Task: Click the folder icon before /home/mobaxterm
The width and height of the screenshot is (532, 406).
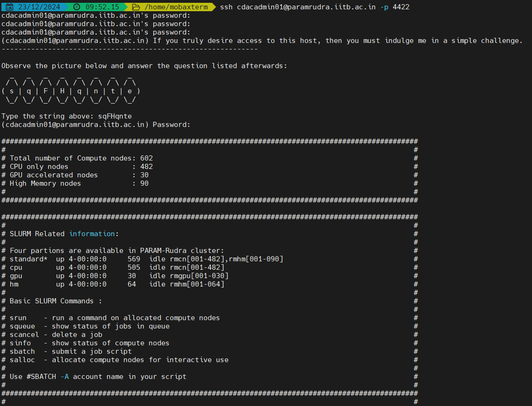Action: pyautogui.click(x=136, y=7)
